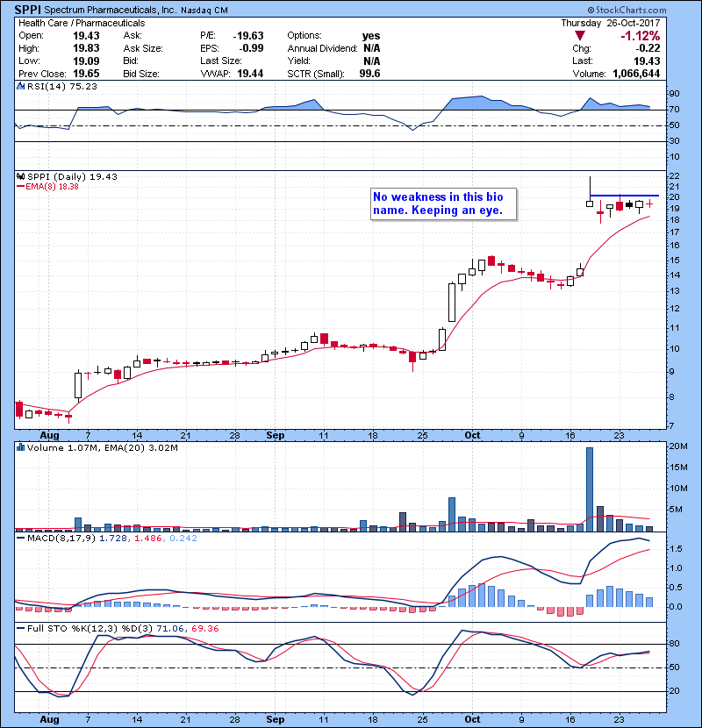Click the Spectrum Pharmaceuticals, Inc. company name

click(x=110, y=11)
